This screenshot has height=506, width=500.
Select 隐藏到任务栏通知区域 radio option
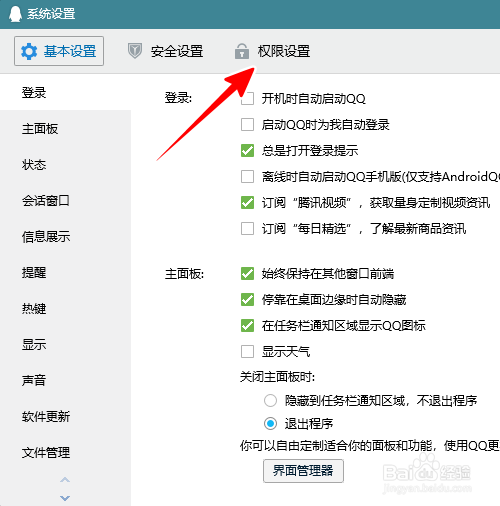(x=270, y=401)
